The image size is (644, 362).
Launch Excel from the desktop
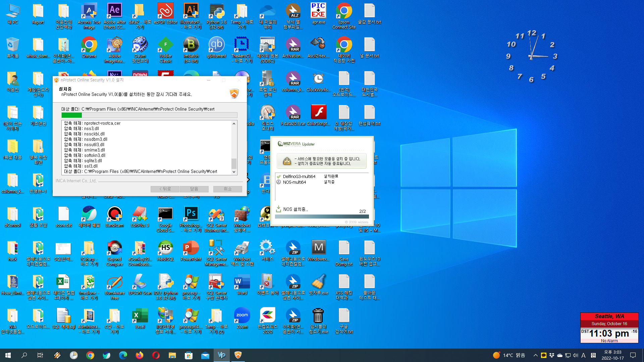pyautogui.click(x=140, y=318)
